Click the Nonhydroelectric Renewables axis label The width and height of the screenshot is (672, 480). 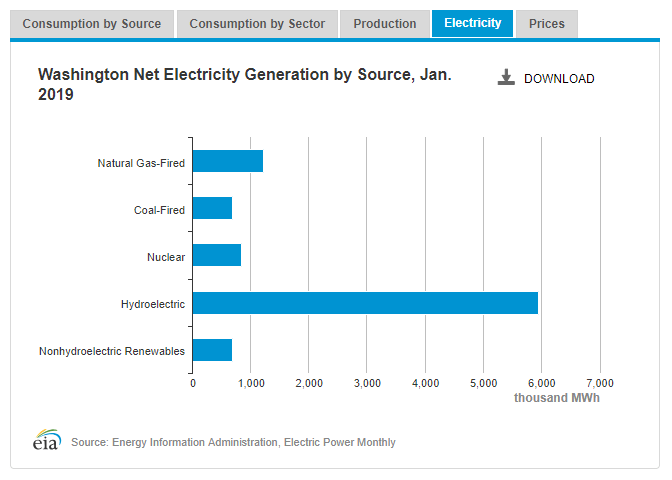click(112, 351)
